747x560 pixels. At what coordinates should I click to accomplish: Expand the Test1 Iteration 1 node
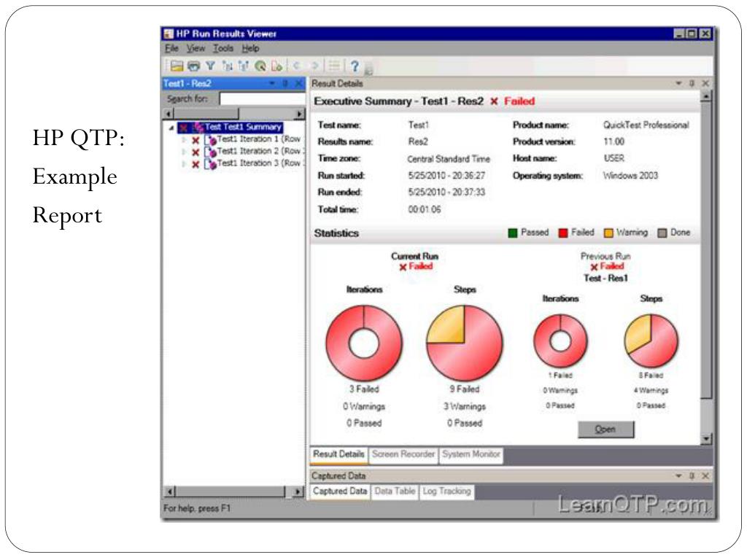(x=184, y=140)
